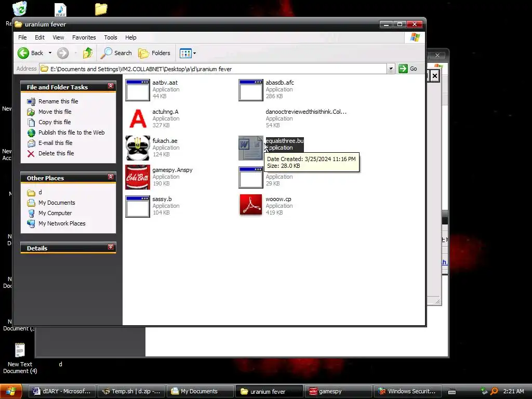This screenshot has height=399, width=532.
Task: Open My Computer in Other Places
Action: (55, 213)
